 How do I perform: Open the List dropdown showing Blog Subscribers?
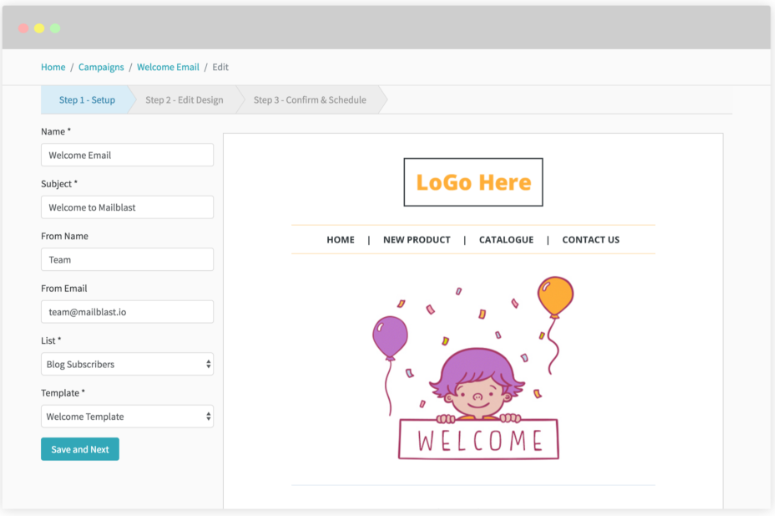tap(128, 364)
